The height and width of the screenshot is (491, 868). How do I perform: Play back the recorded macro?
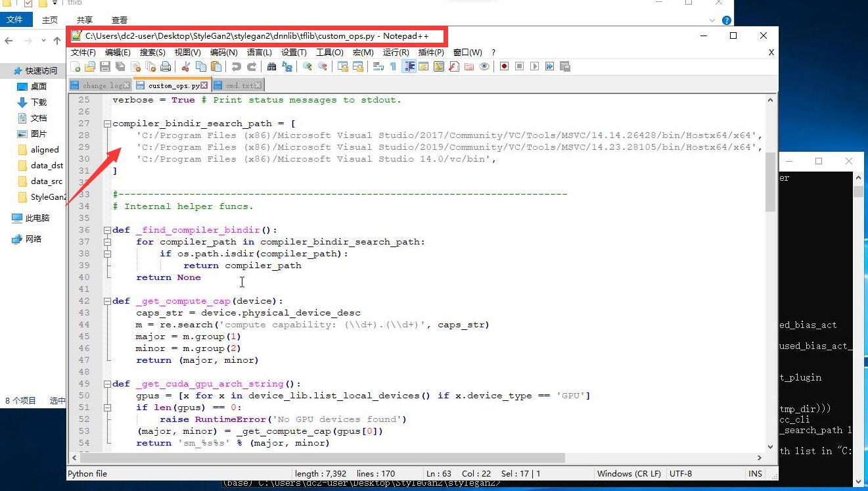tap(534, 66)
